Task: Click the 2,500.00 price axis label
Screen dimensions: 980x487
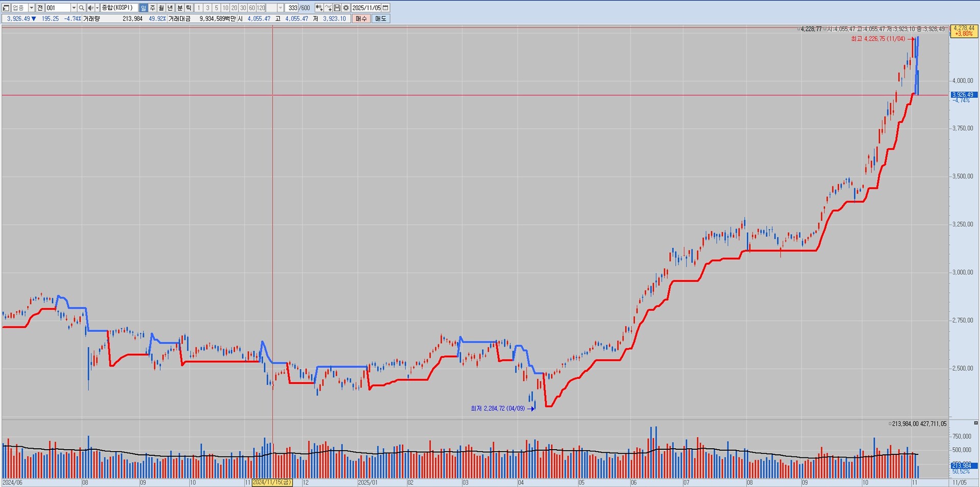Action: [963, 368]
